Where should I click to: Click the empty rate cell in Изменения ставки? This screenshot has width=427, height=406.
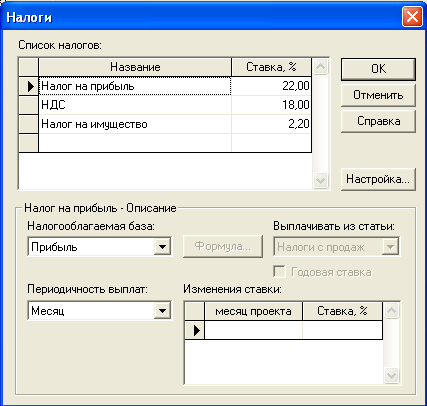[x=342, y=330]
